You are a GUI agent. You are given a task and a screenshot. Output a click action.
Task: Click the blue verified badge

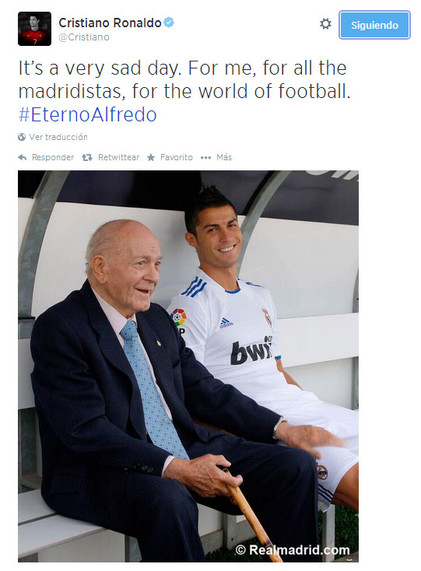tap(169, 22)
